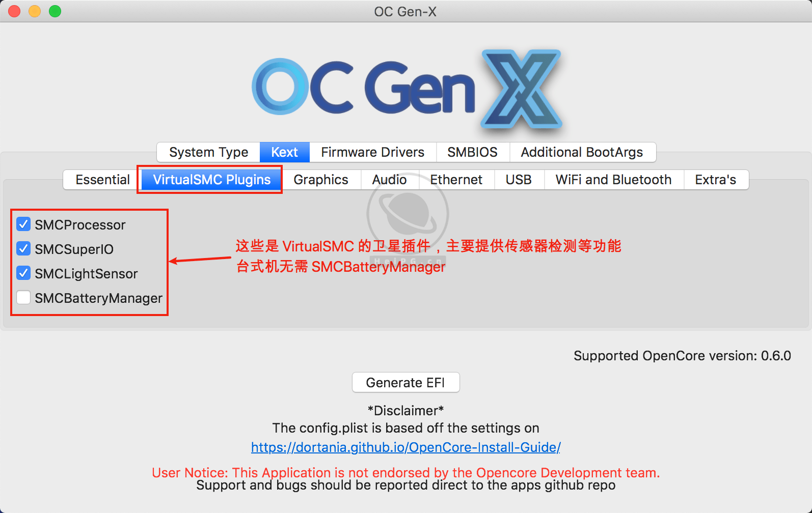Show the Ethernet kext options
Screen dimensions: 812x513
pos(456,180)
